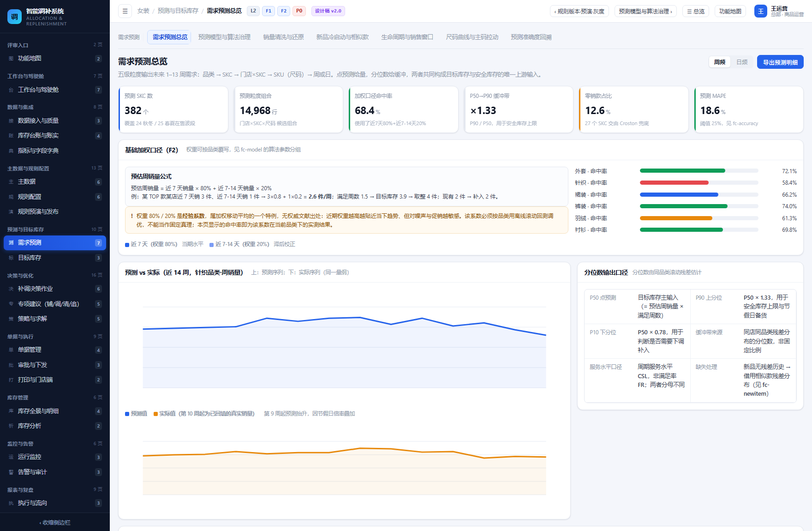The width and height of the screenshot is (812, 531).
Task: Click the 针织·命中率 red progress bar
Action: coord(699,183)
